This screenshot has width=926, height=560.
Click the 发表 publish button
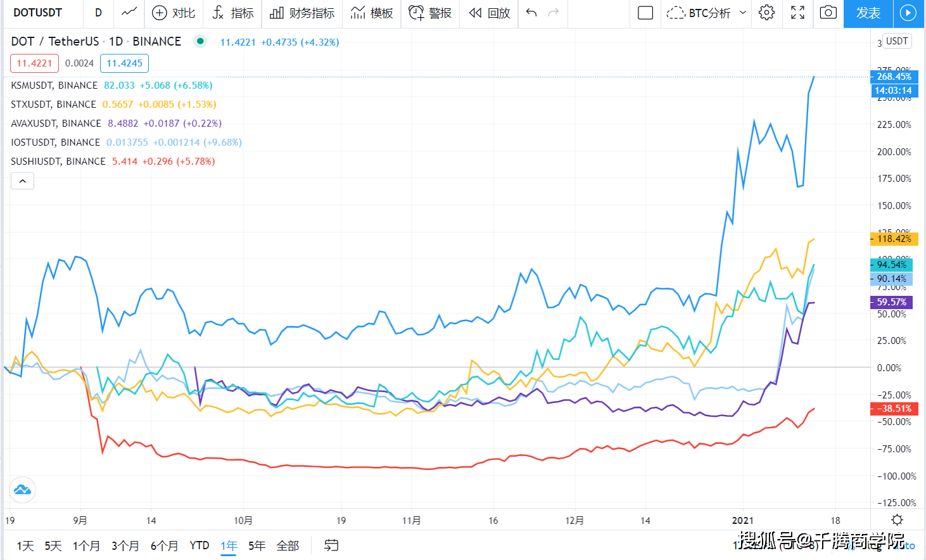point(868,13)
